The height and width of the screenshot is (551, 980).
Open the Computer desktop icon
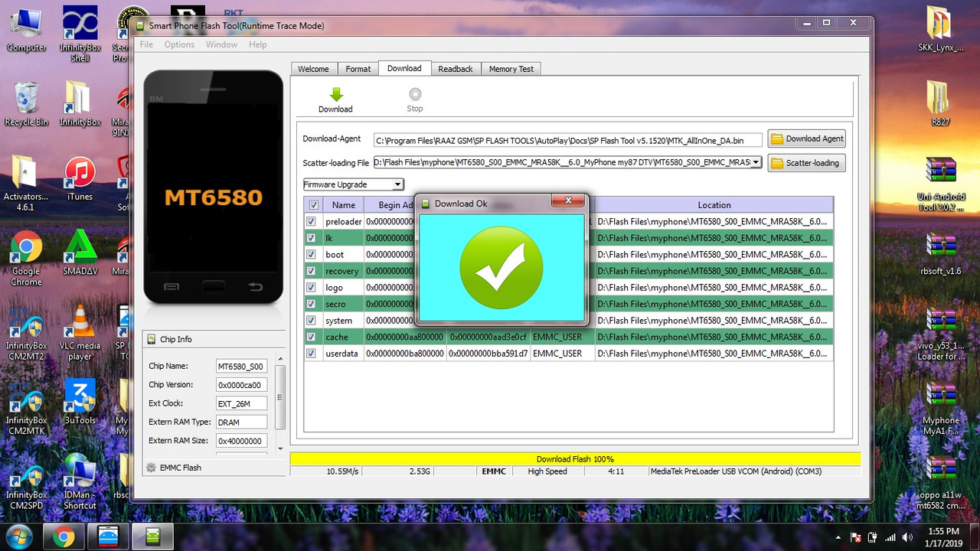[27, 29]
